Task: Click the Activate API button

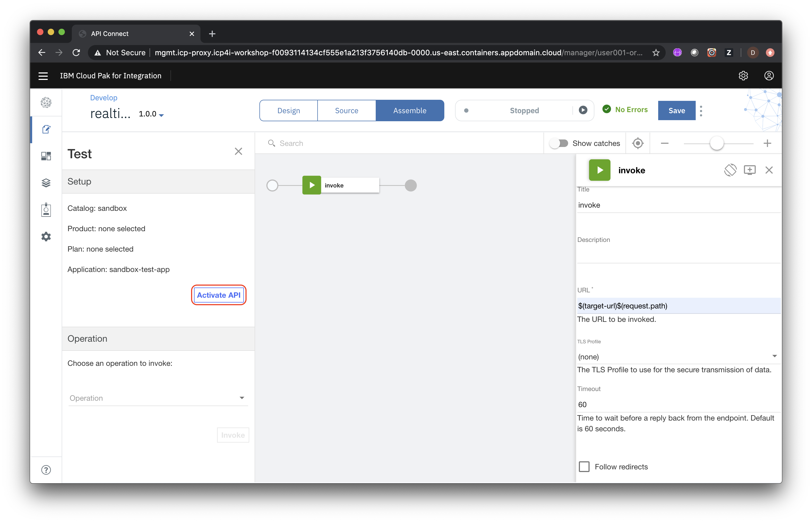Action: [x=218, y=295]
